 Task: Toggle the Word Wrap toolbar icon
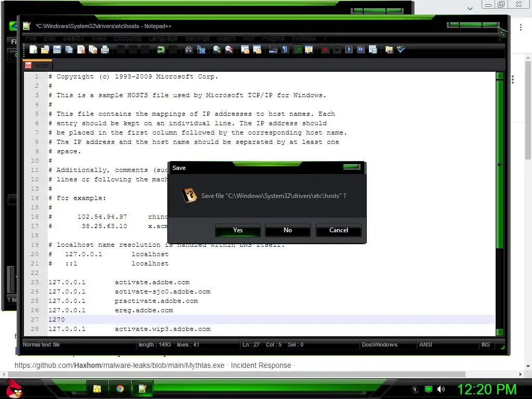tap(273, 49)
